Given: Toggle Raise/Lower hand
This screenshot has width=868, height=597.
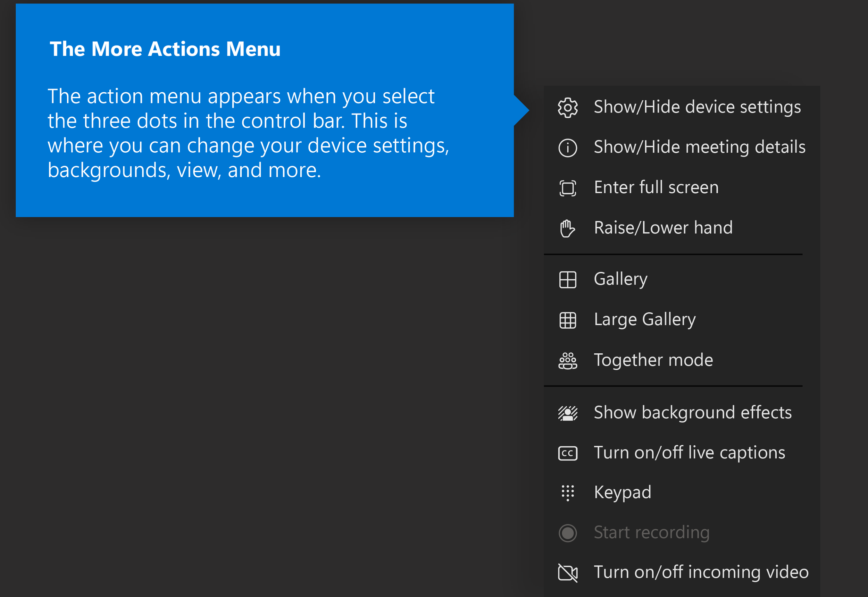Looking at the screenshot, I should click(663, 228).
